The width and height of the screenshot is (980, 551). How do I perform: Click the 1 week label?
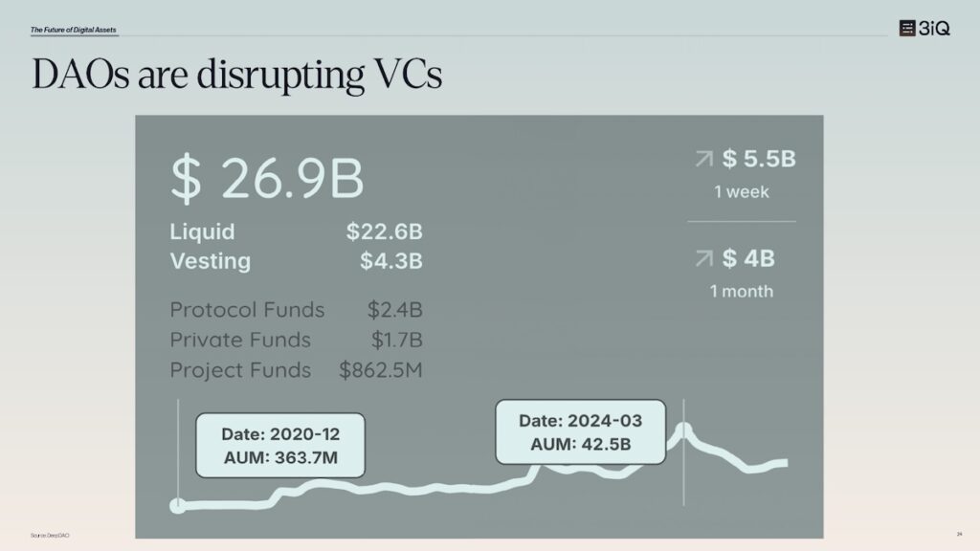[742, 191]
